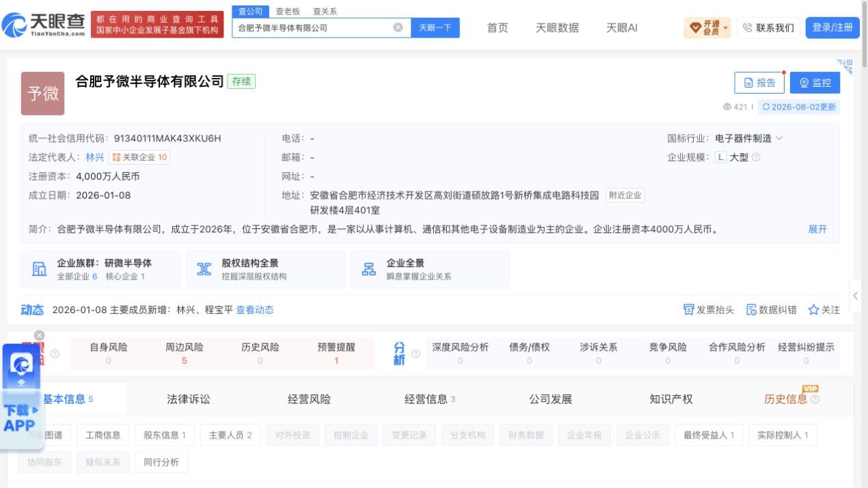Open 历史风险 risk item
Screen dimensions: 868x488
pos(260,353)
